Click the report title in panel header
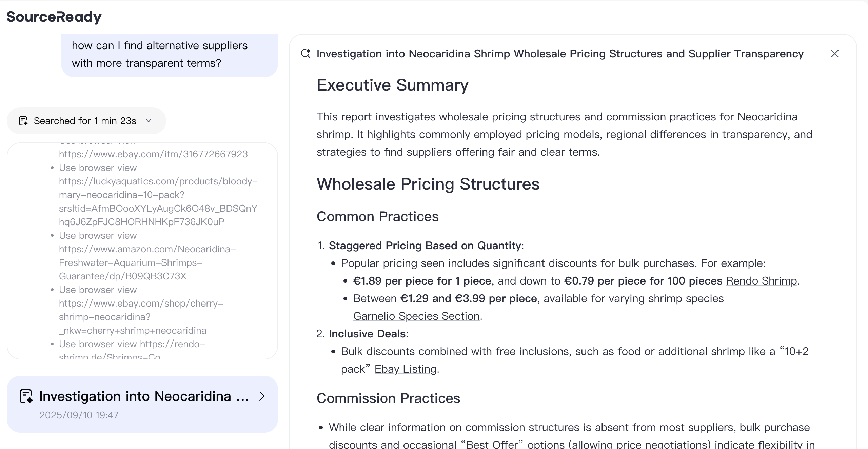This screenshot has width=868, height=449. [560, 54]
